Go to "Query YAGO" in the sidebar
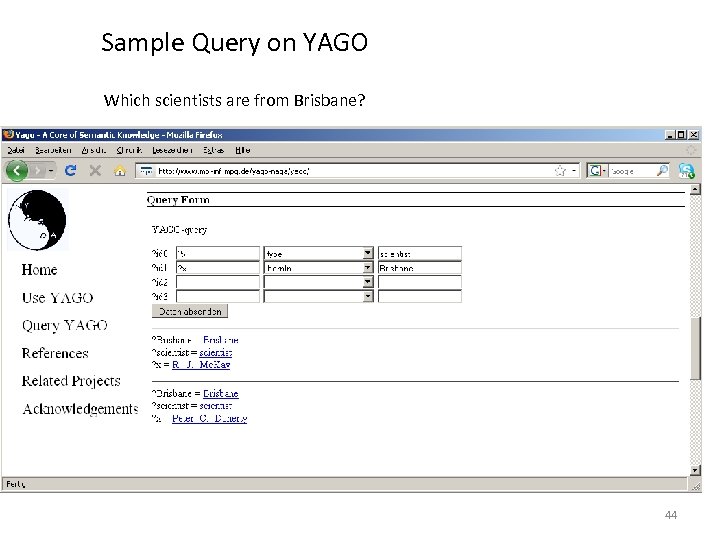 (x=65, y=325)
